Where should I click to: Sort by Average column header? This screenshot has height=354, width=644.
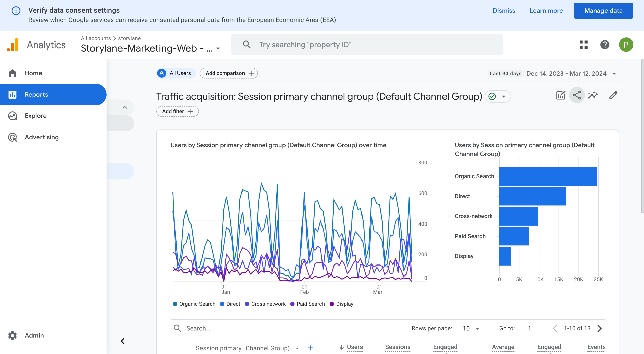(503, 347)
